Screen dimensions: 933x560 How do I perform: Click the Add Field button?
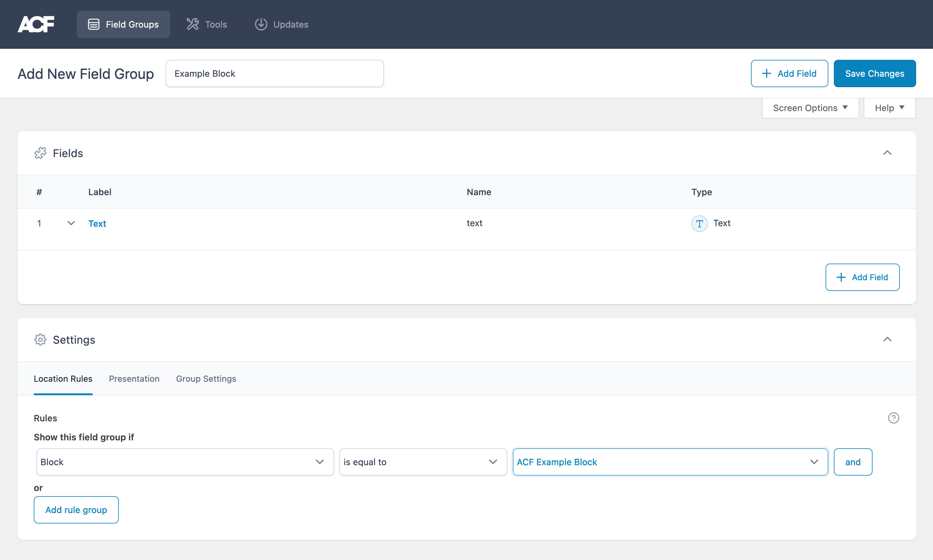tap(790, 73)
